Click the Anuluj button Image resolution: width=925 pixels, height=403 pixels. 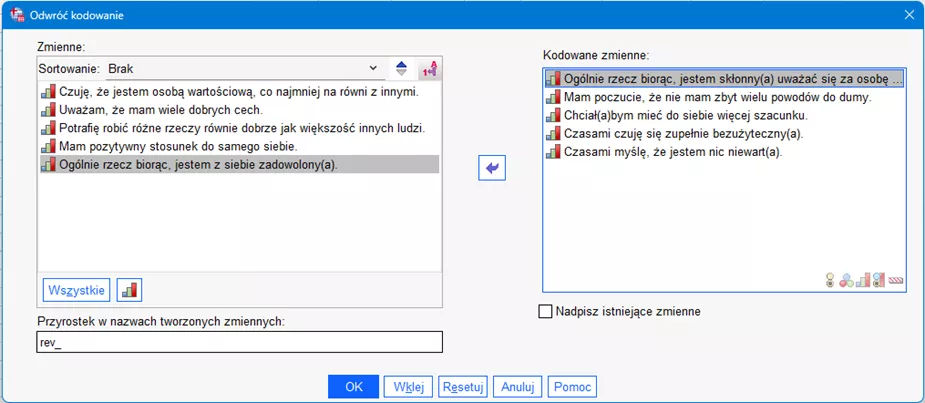(x=518, y=387)
